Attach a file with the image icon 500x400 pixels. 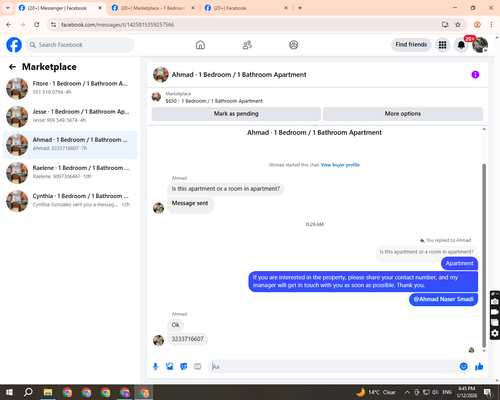point(170,367)
